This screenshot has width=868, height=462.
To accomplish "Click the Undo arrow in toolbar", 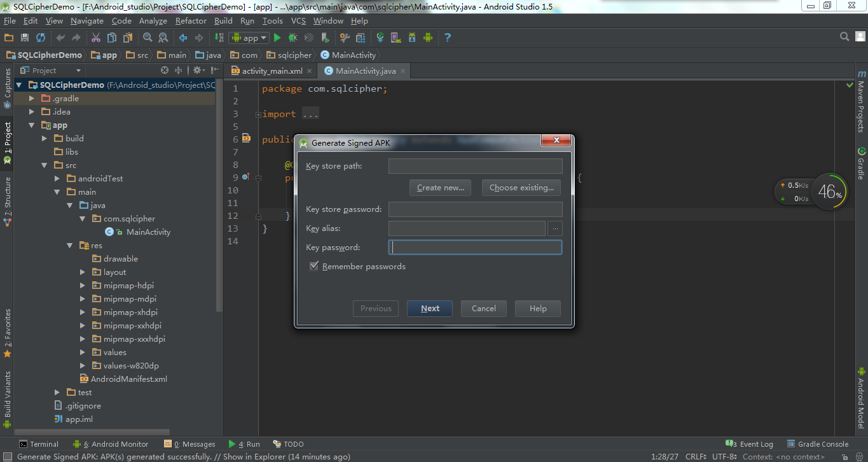I will (x=60, y=38).
